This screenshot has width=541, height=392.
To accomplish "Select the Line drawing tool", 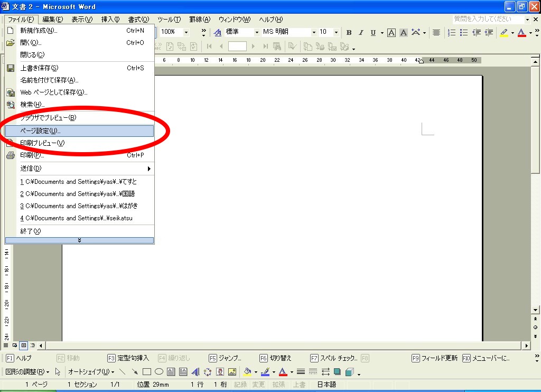I will [x=122, y=372].
